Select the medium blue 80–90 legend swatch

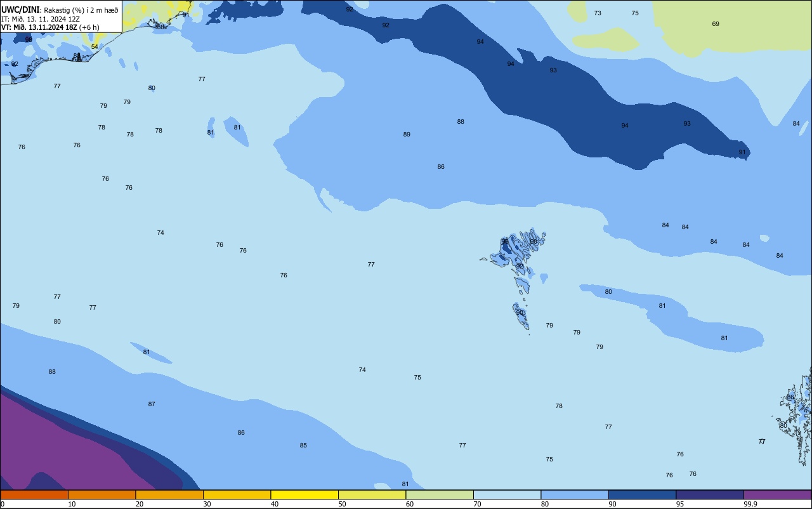(x=575, y=494)
